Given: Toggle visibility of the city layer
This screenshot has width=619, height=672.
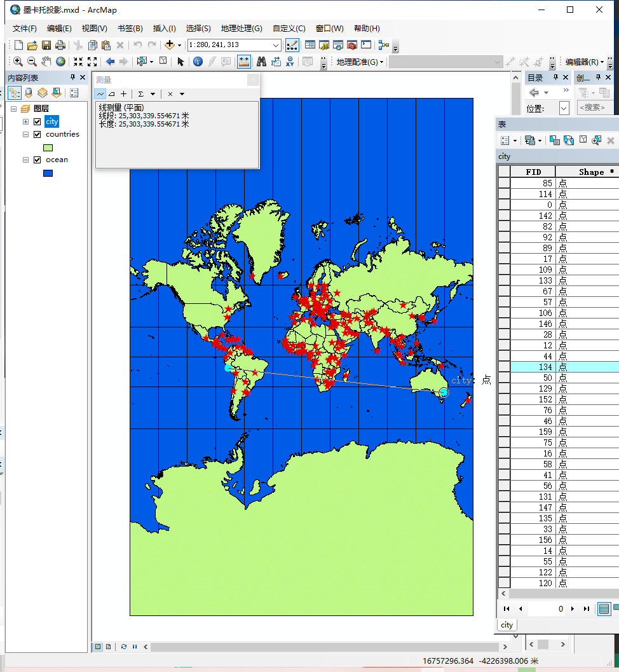Looking at the screenshot, I should [37, 121].
